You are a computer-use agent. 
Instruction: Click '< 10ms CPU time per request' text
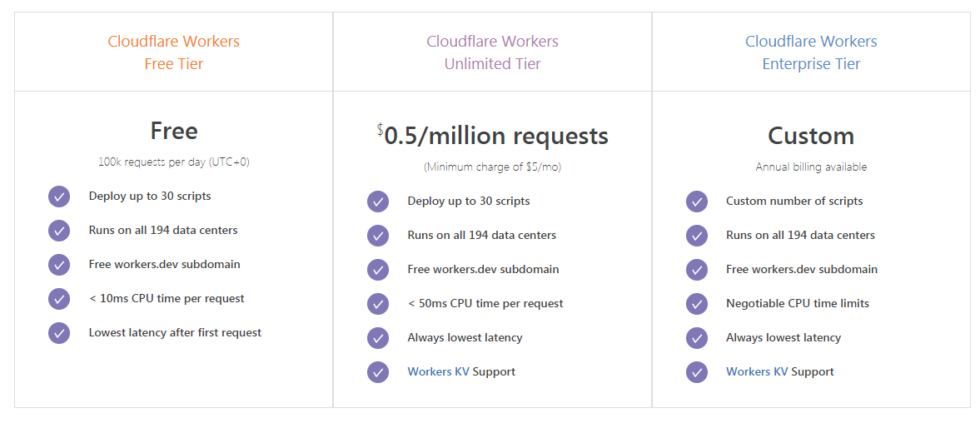tap(167, 299)
